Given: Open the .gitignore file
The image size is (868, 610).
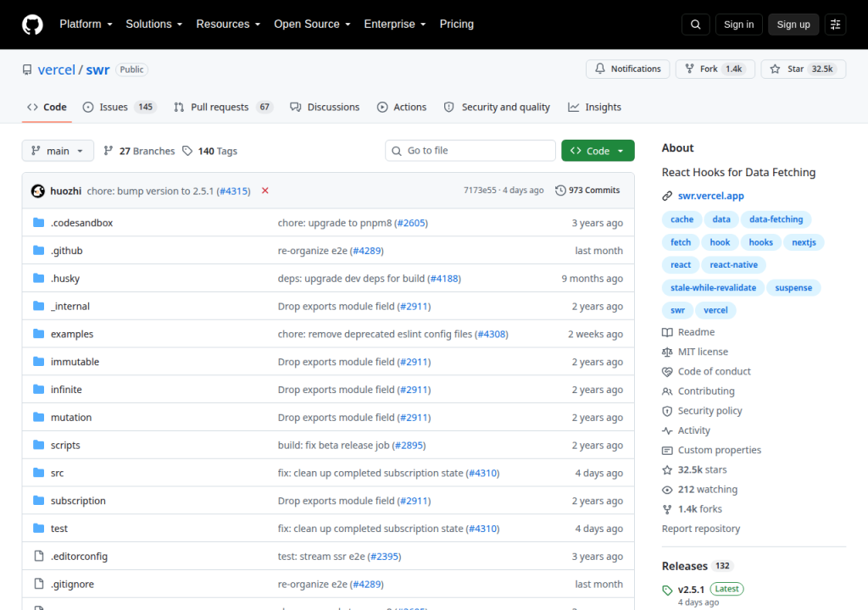Looking at the screenshot, I should coord(72,584).
